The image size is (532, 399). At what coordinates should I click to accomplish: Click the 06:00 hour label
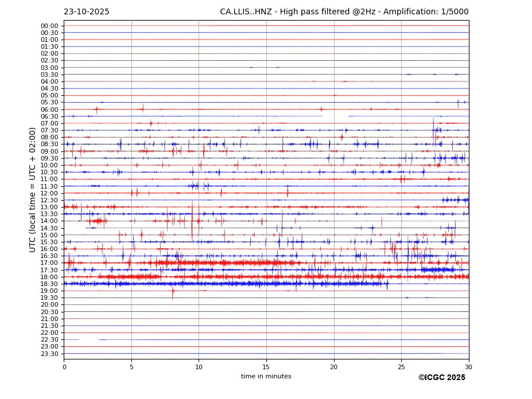click(49, 109)
